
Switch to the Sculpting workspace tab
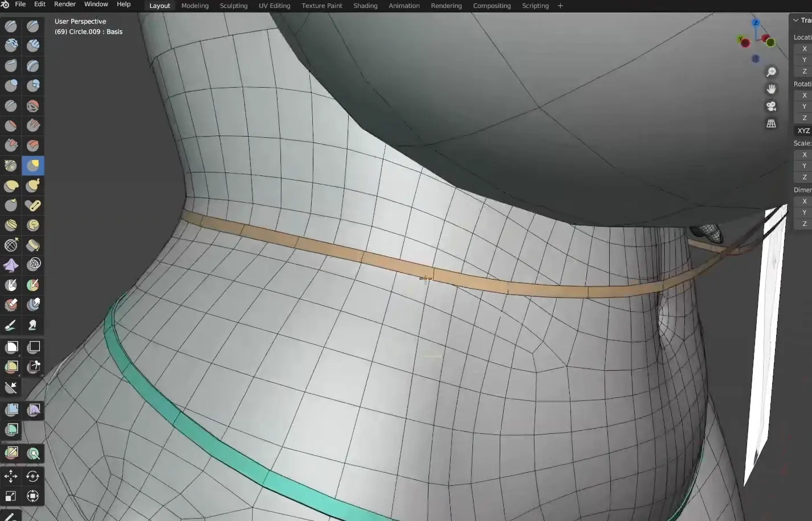(x=233, y=6)
